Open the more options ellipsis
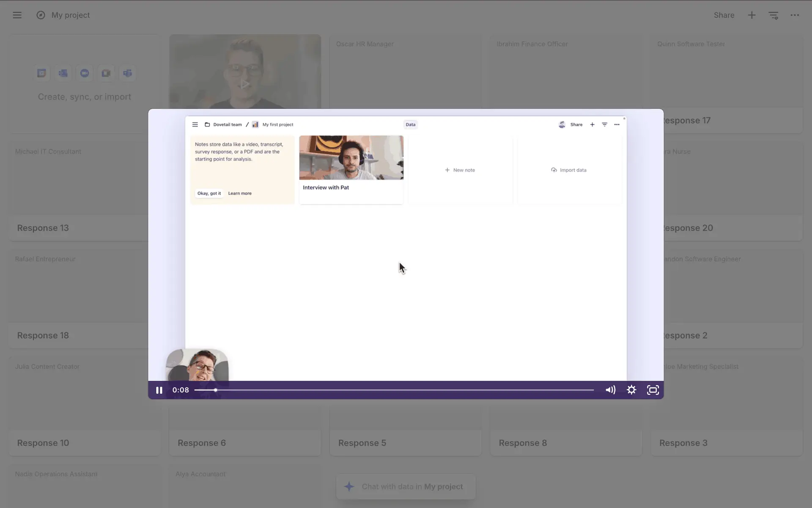 795,15
